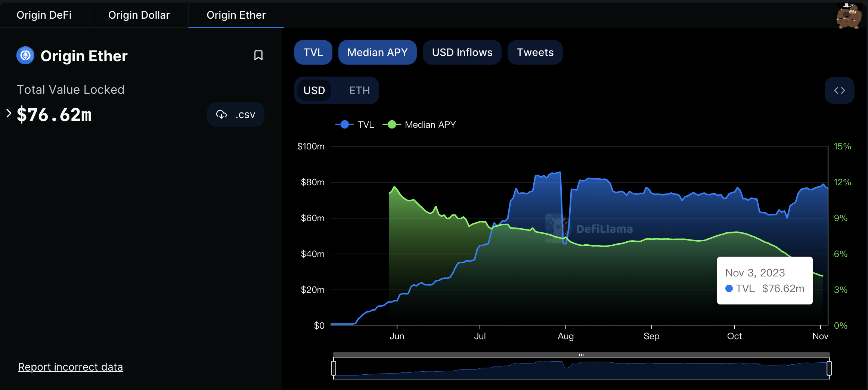Screen dimensions: 868x390
Task: Select USD as the display currency
Action: (x=314, y=90)
